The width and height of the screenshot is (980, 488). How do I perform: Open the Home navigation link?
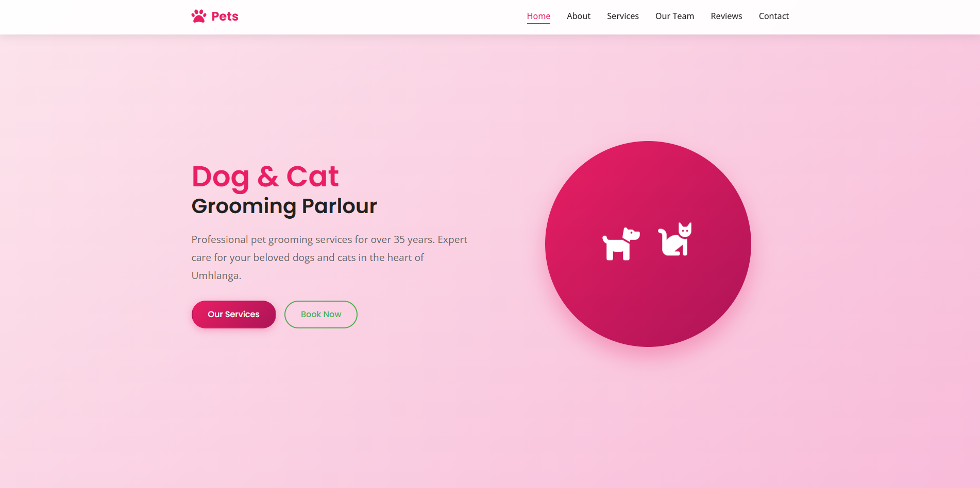pos(538,16)
